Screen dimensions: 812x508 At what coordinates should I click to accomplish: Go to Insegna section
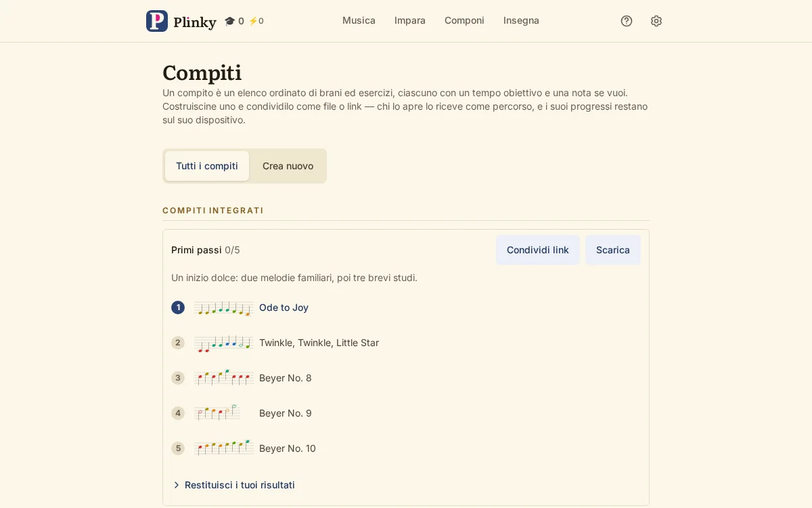pos(521,20)
